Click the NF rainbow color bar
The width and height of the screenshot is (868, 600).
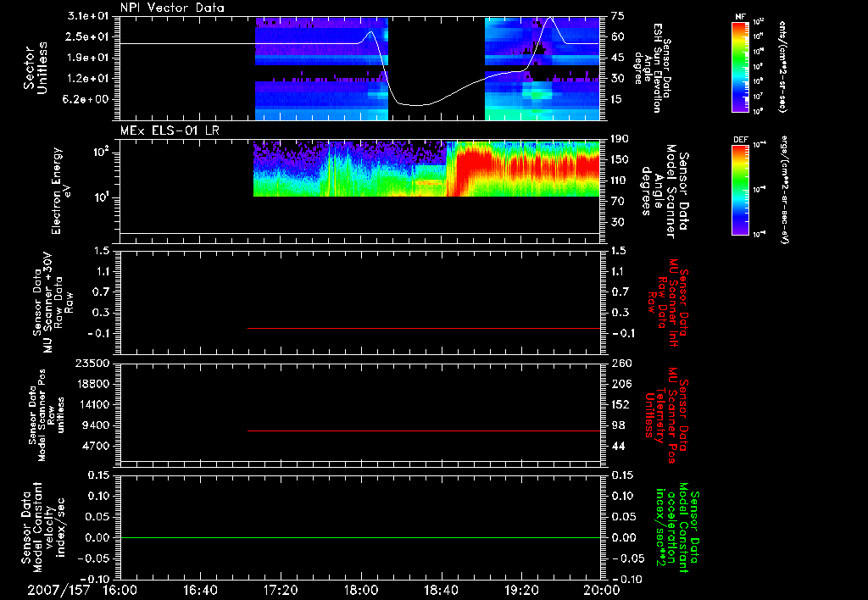click(x=741, y=67)
